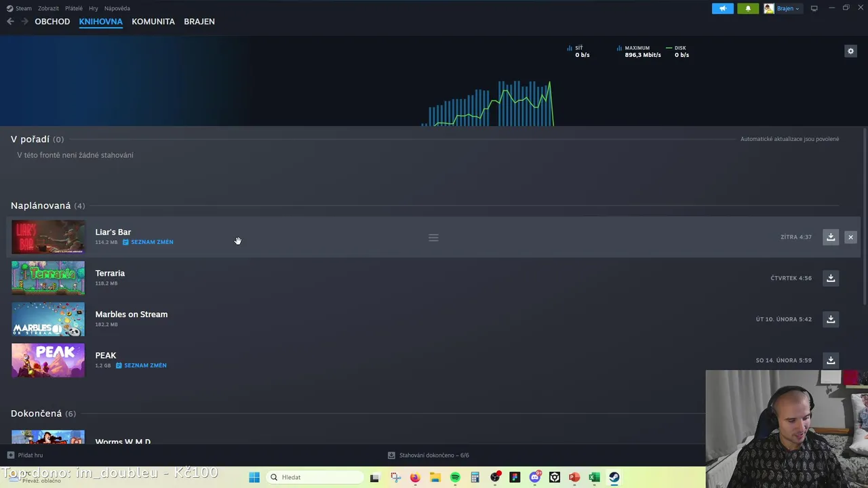Screen dimensions: 868x488
Task: Open Calculator from the taskbar
Action: click(475, 477)
